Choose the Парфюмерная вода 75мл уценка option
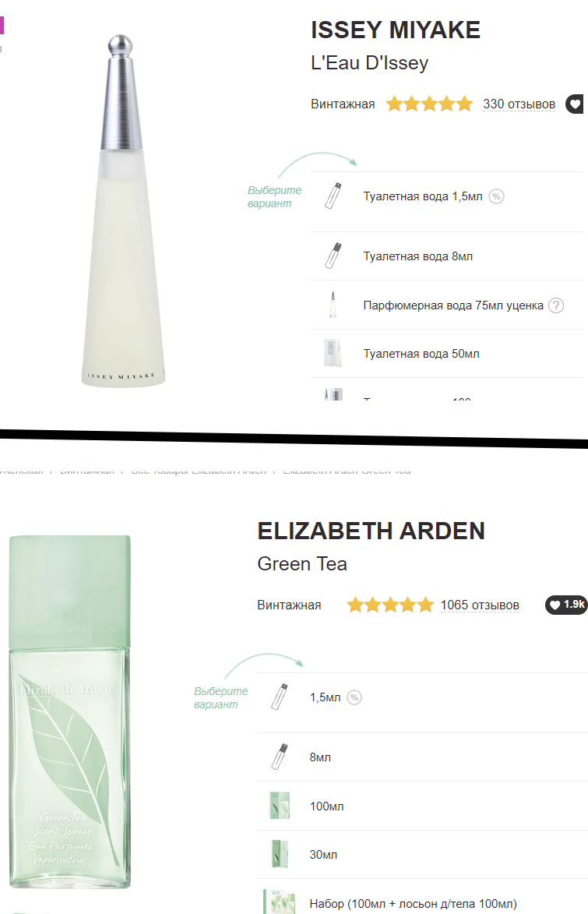 pyautogui.click(x=447, y=305)
